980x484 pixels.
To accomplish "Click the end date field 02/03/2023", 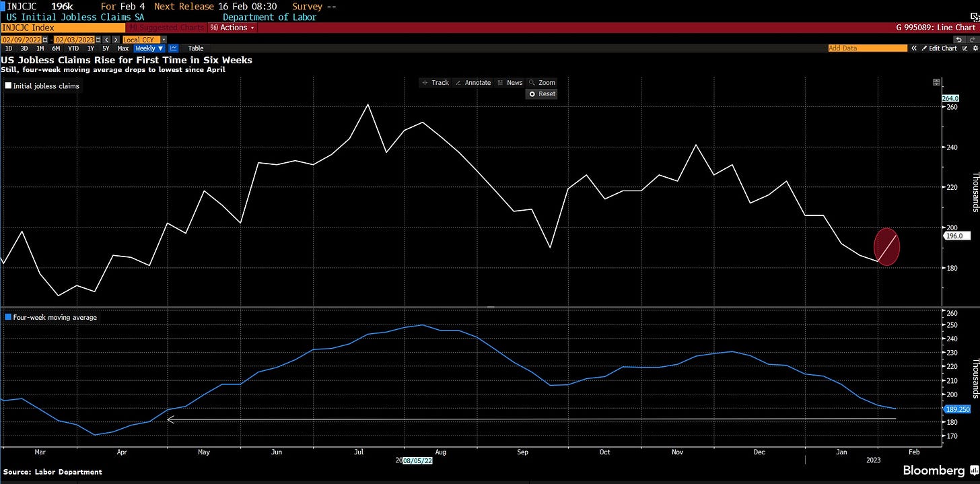I will click(x=74, y=40).
